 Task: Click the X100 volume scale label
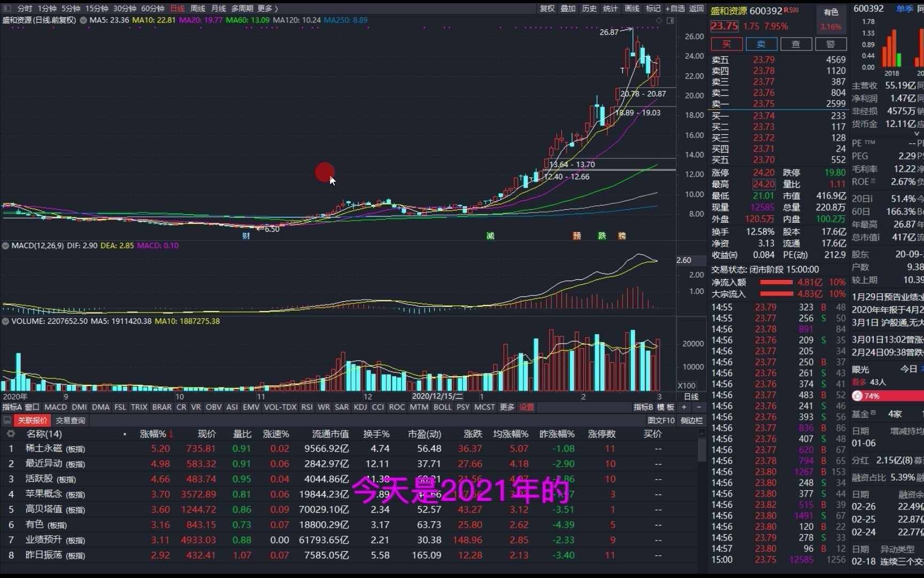click(x=687, y=386)
